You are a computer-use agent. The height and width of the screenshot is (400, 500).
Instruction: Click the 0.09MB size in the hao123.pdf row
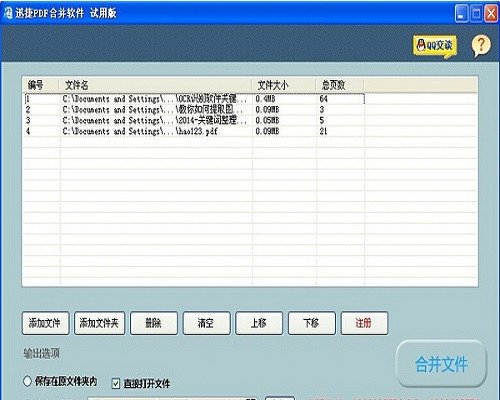click(267, 131)
